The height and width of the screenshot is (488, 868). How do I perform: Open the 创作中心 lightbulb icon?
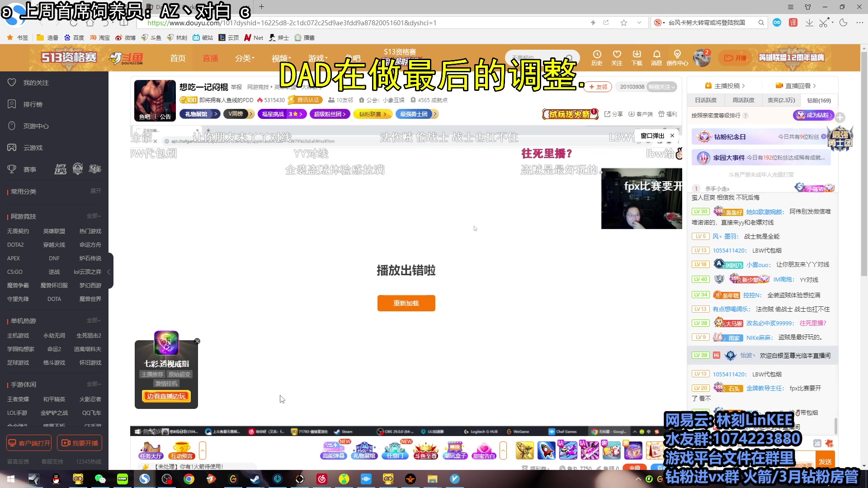pos(677,58)
